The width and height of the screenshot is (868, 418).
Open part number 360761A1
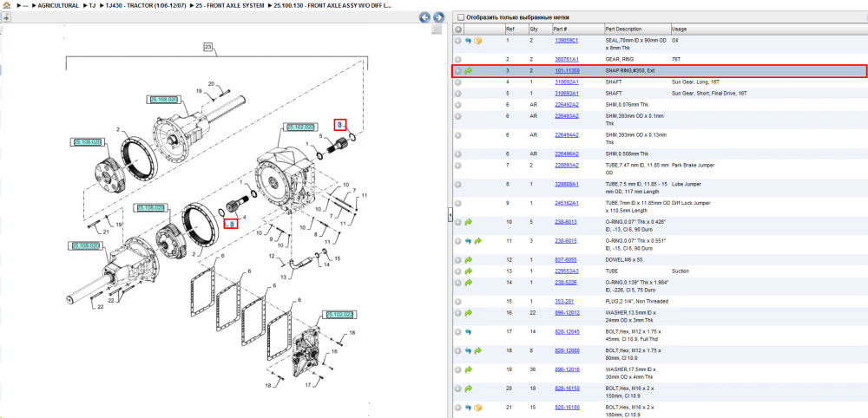pos(566,59)
